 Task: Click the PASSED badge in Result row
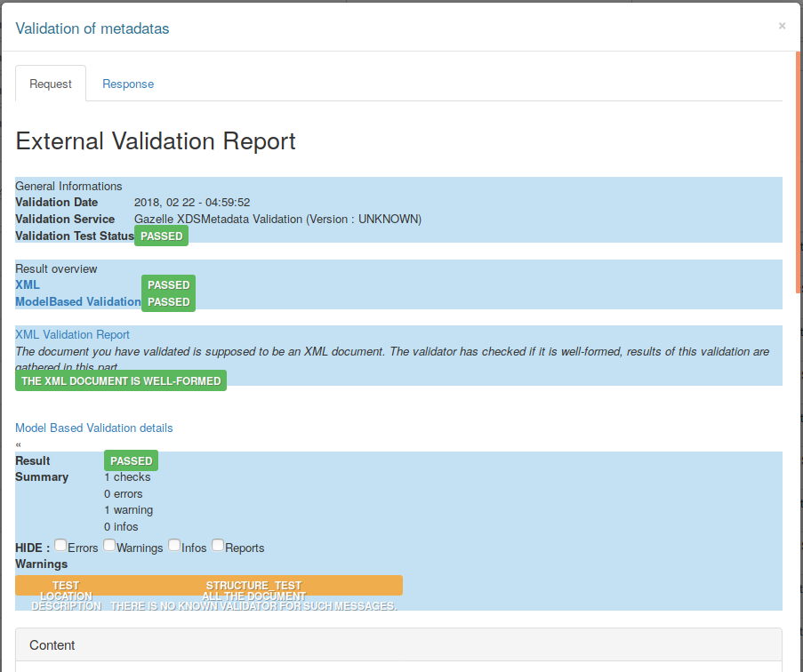pos(131,460)
